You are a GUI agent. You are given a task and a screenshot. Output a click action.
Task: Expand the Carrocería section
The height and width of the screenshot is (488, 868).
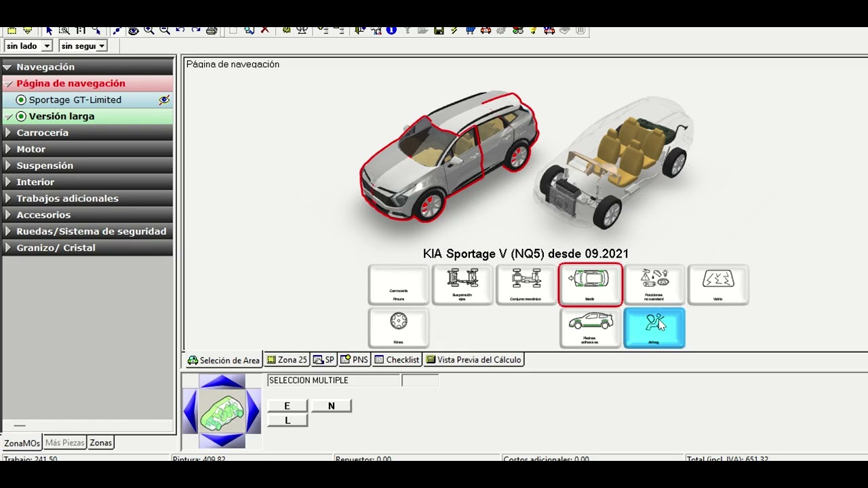pos(88,133)
